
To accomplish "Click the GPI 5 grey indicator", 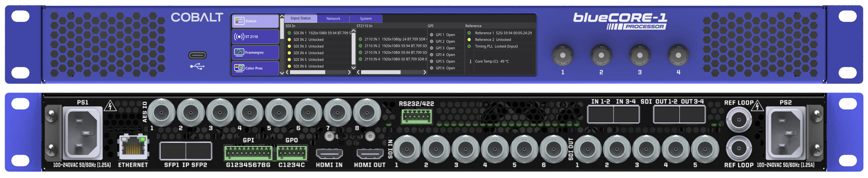I will click(432, 61).
